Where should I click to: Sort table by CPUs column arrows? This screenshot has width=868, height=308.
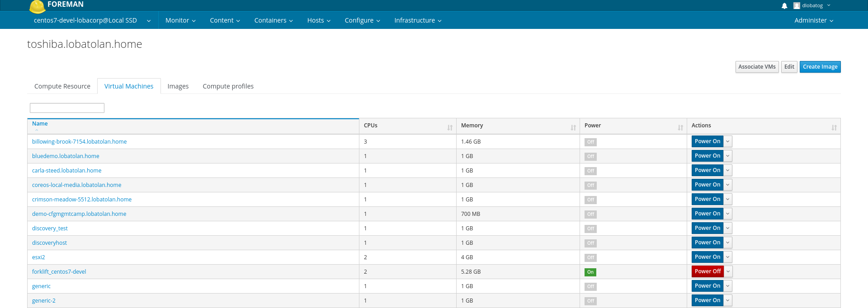click(450, 128)
